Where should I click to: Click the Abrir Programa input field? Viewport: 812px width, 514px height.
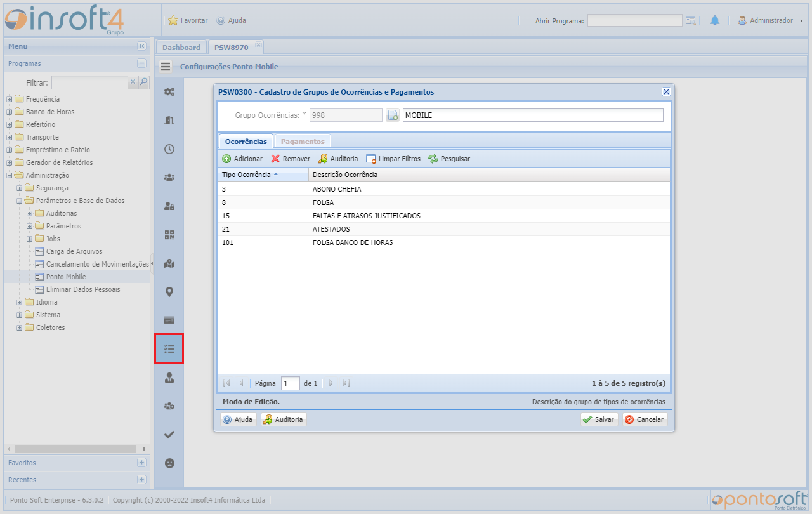634,20
